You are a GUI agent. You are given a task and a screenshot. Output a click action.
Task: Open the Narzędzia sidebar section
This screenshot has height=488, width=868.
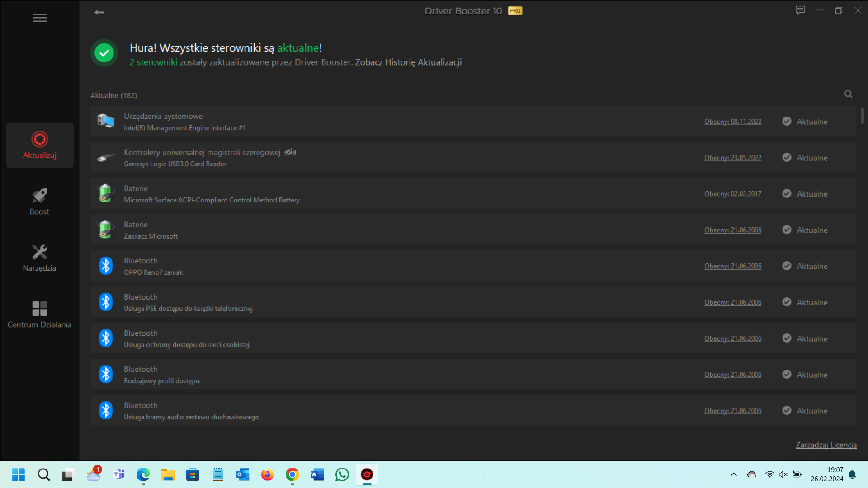click(x=40, y=258)
